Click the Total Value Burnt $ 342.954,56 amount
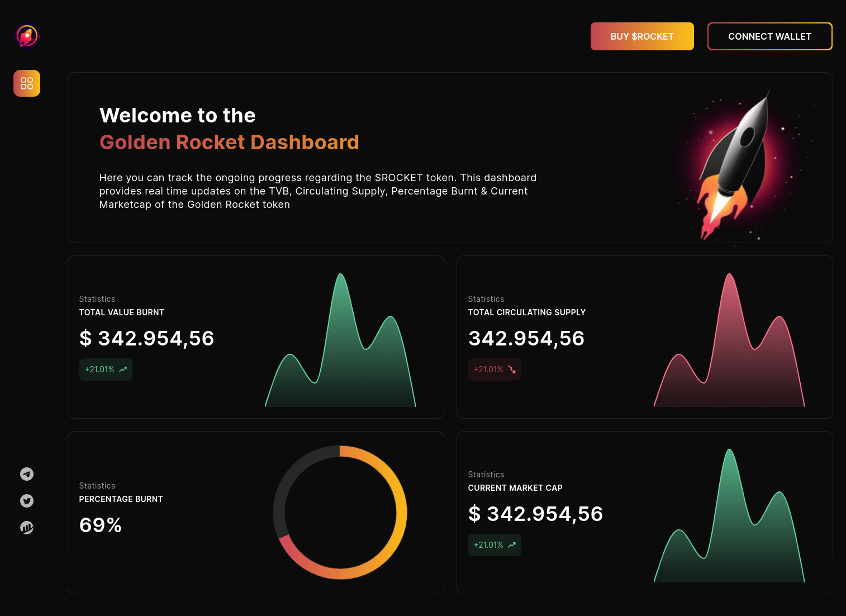The height and width of the screenshot is (616, 846). (x=147, y=338)
